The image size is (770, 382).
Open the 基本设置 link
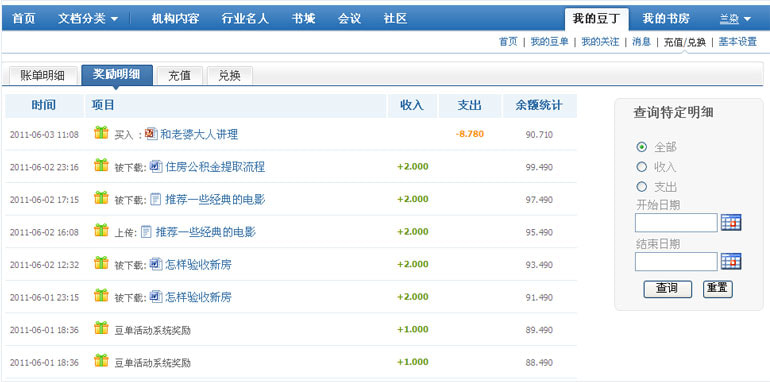coord(738,42)
